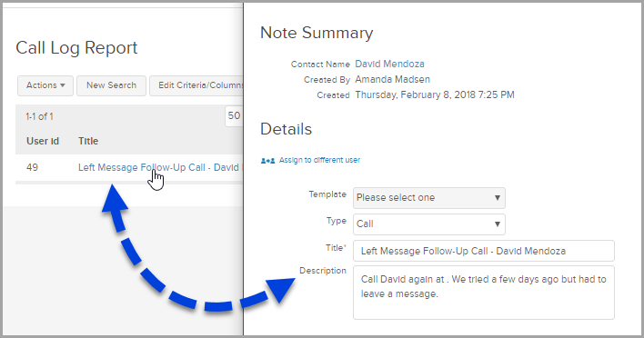This screenshot has width=644, height=338.
Task: Click the New Search button
Action: [x=111, y=85]
